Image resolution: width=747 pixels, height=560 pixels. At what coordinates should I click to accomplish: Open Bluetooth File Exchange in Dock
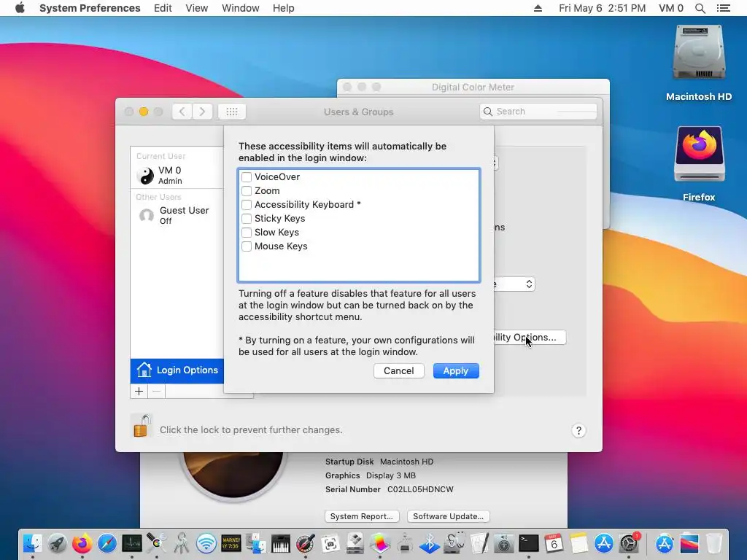pos(429,543)
